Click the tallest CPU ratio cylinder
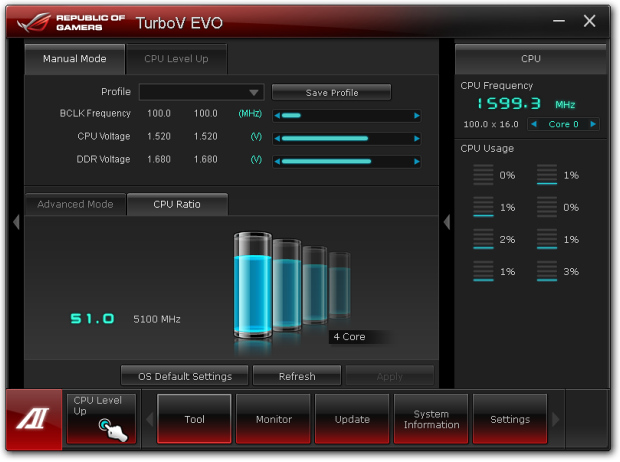The height and width of the screenshot is (462, 620). (x=253, y=285)
